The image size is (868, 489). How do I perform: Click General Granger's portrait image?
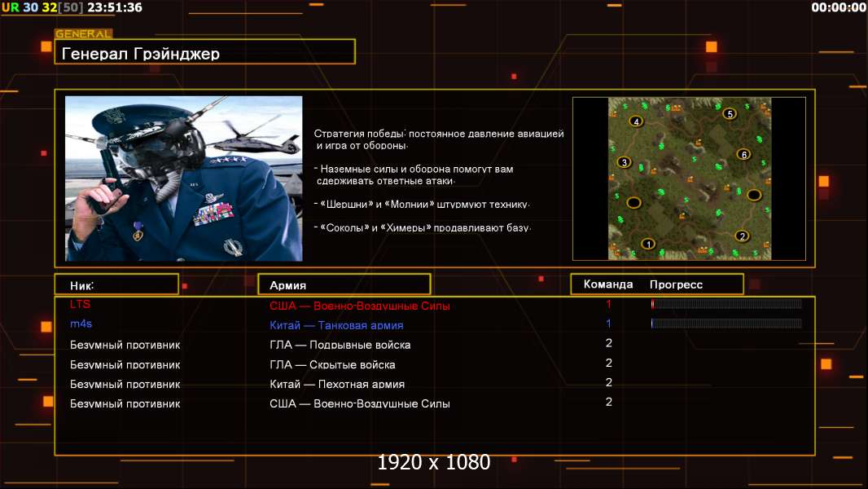[x=183, y=178]
